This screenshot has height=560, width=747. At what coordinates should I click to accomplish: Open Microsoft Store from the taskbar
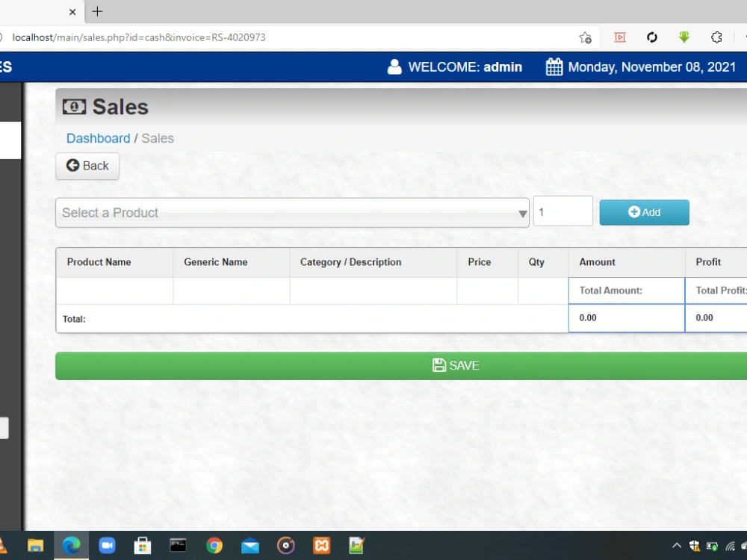(x=143, y=546)
